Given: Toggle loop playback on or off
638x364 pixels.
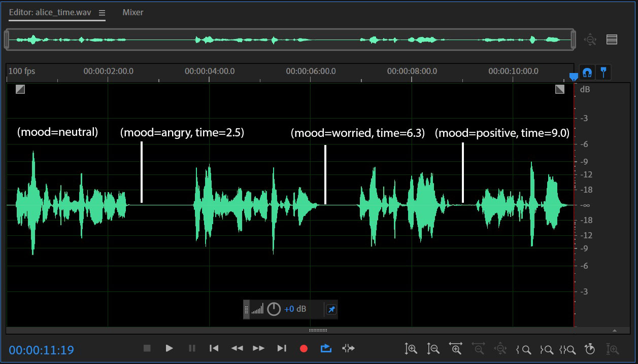Looking at the screenshot, I should click(x=326, y=348).
